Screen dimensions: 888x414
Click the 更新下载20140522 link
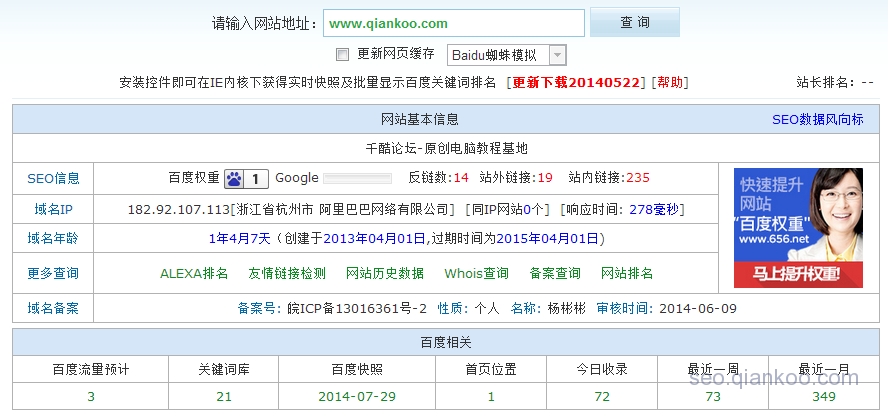click(576, 83)
